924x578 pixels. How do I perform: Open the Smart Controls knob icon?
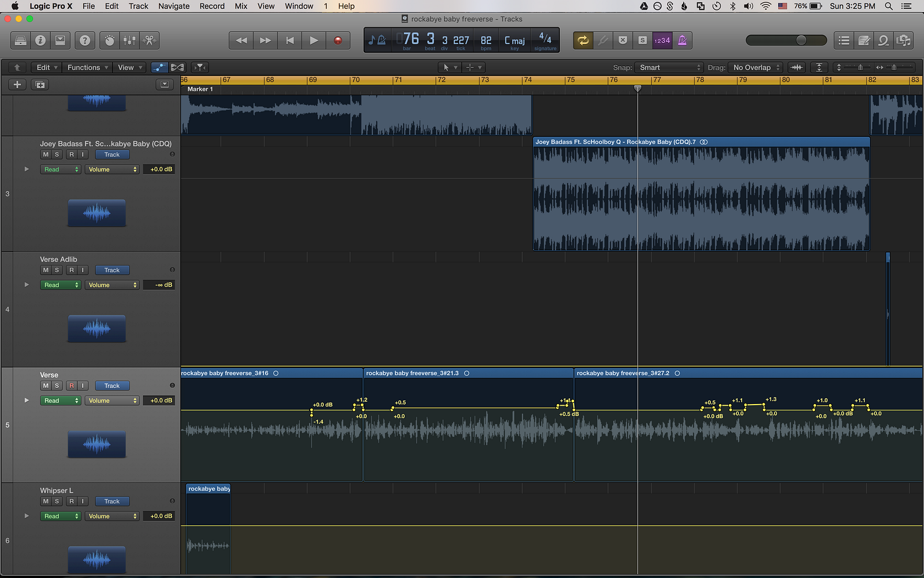110,40
